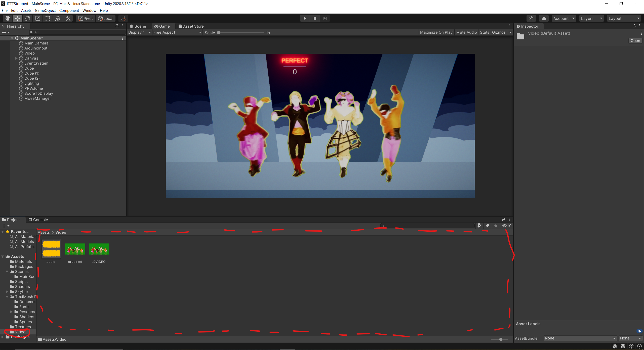Toggle Mute Audio in the Game view
644x350 pixels.
pyautogui.click(x=466, y=32)
